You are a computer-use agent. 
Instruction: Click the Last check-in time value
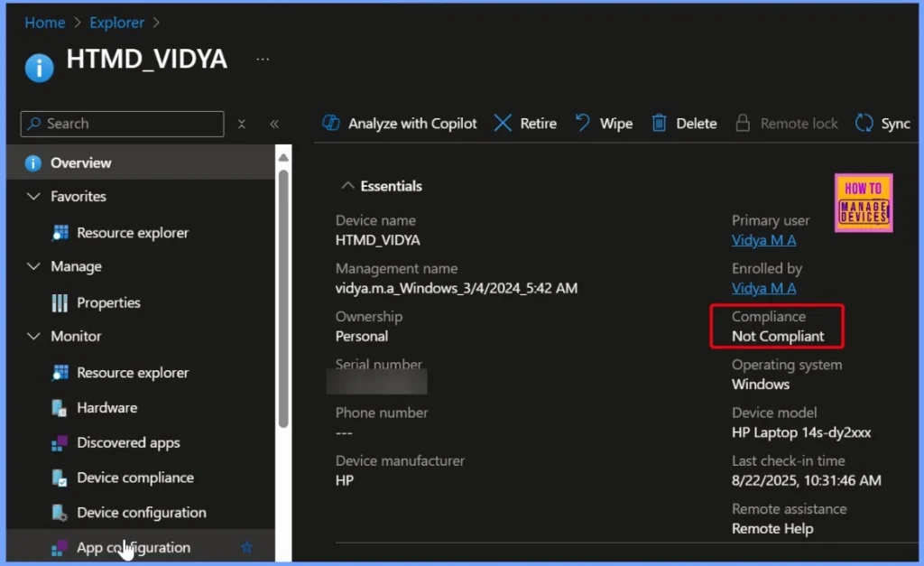pyautogui.click(x=806, y=480)
